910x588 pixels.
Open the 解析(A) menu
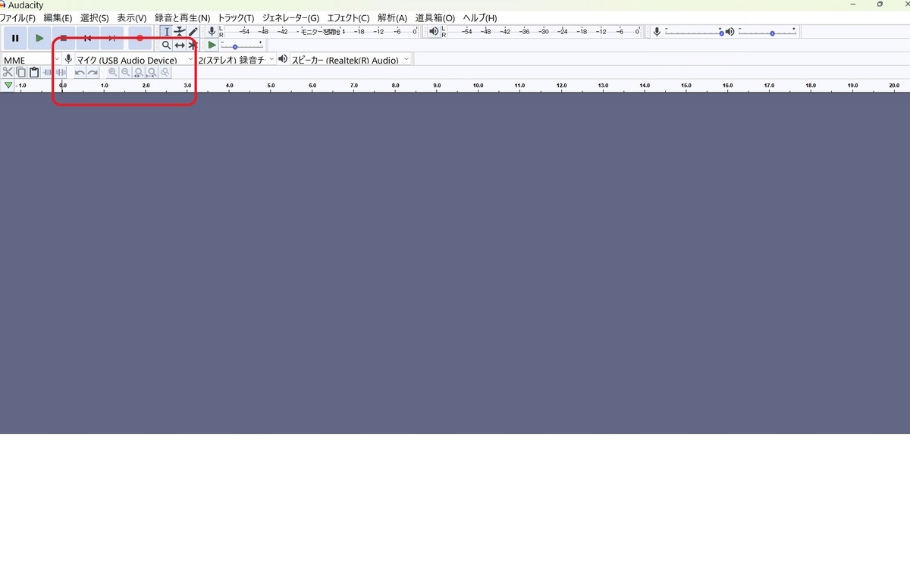392,18
